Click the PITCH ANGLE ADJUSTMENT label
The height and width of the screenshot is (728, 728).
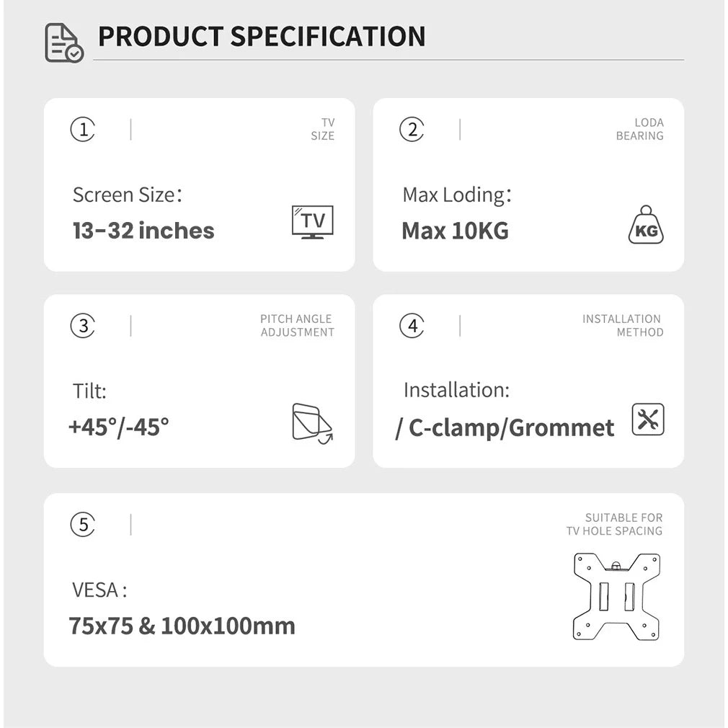point(297,326)
